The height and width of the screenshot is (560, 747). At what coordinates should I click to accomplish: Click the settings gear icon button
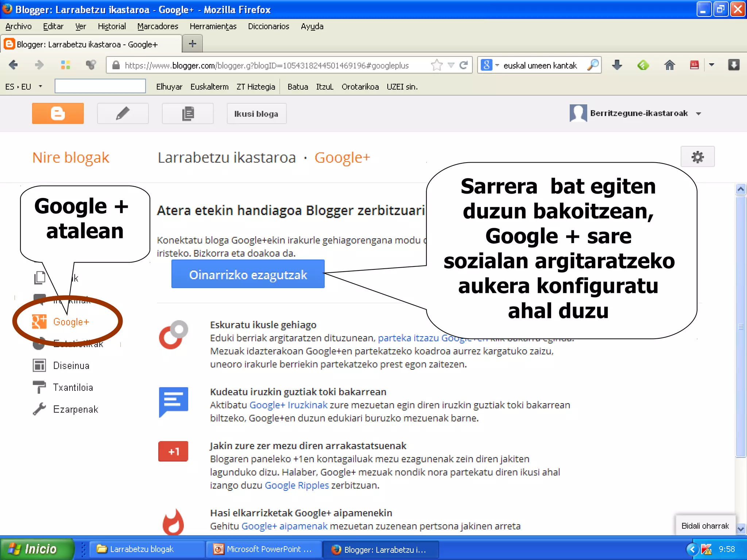697,157
